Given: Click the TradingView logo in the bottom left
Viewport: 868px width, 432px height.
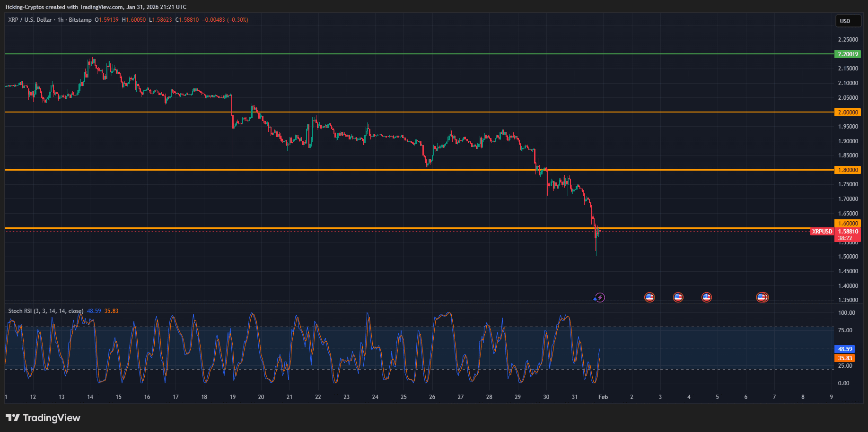Looking at the screenshot, I should [43, 418].
